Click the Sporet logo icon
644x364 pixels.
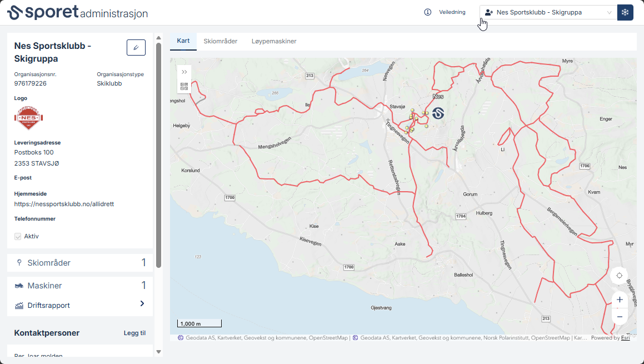[x=15, y=12]
